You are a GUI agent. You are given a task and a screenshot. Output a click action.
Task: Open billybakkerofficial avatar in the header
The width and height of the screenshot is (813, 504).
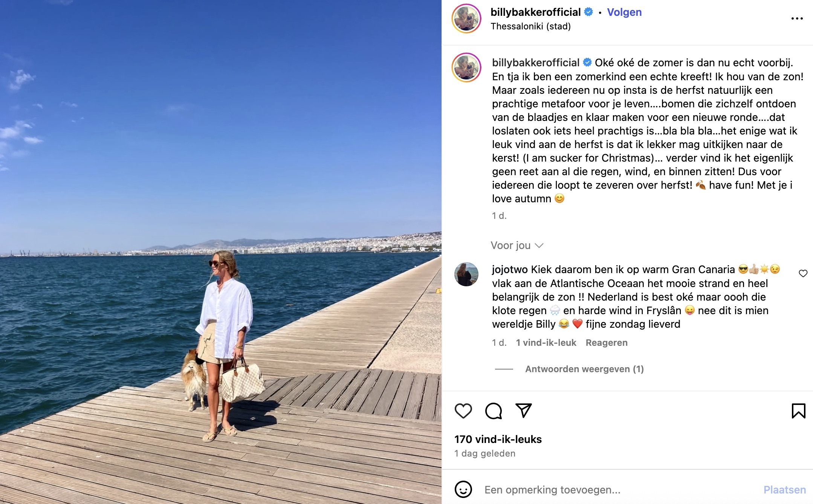point(466,18)
